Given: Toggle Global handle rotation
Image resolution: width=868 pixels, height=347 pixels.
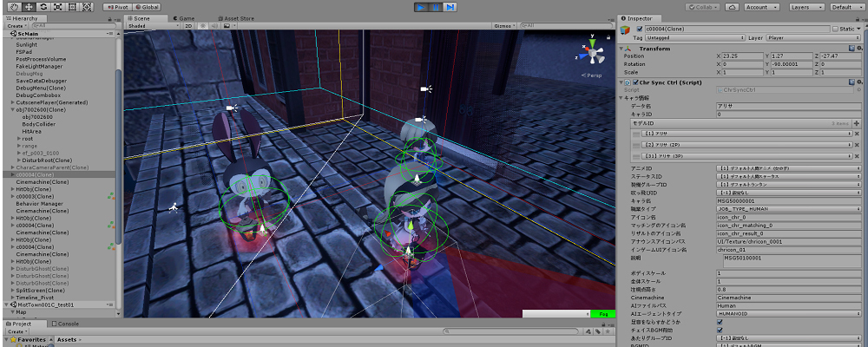Looking at the screenshot, I should point(148,7).
